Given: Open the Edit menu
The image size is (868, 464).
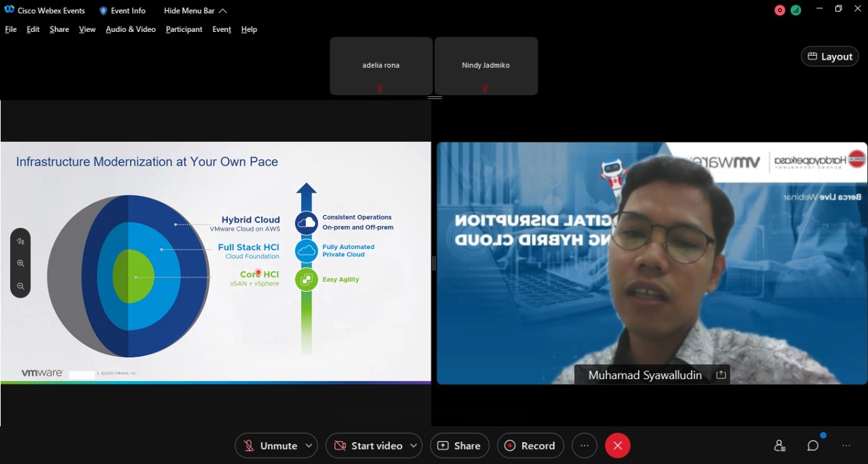Looking at the screenshot, I should pyautogui.click(x=33, y=29).
